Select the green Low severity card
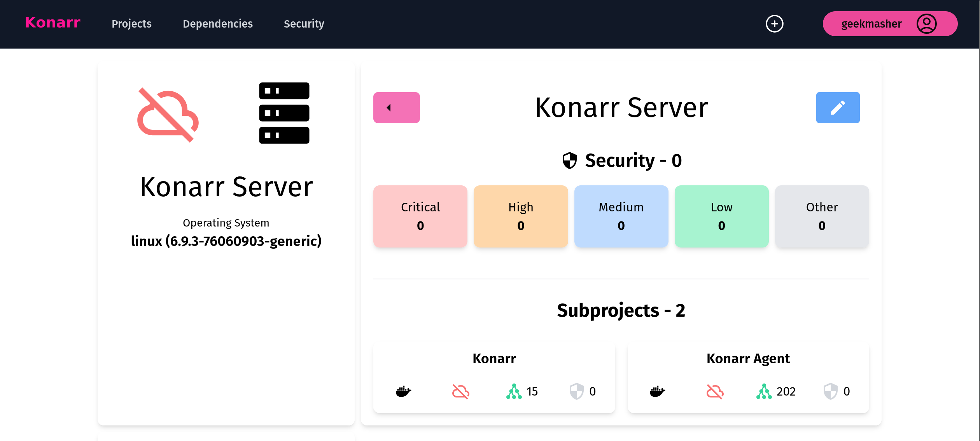Viewport: 980px width, 441px height. [721, 216]
